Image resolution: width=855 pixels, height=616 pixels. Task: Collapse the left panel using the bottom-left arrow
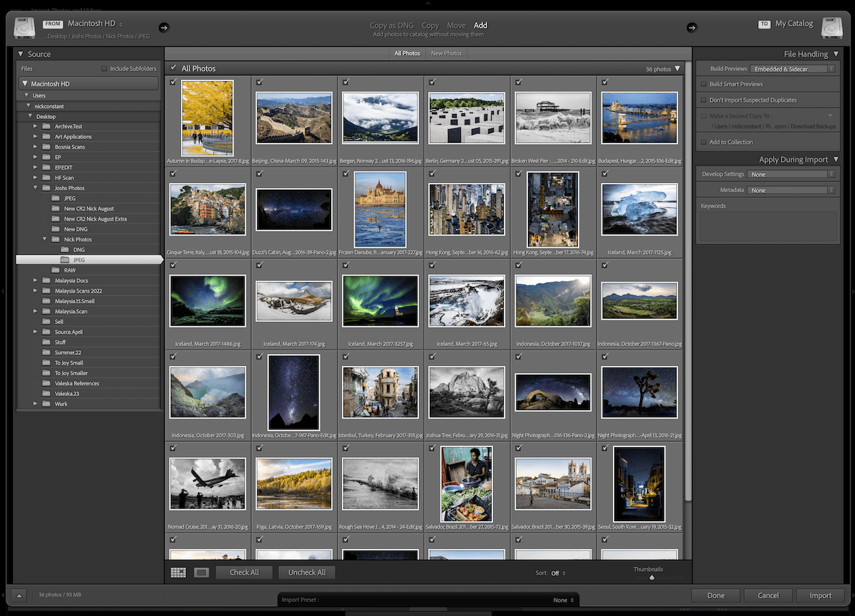(18, 595)
